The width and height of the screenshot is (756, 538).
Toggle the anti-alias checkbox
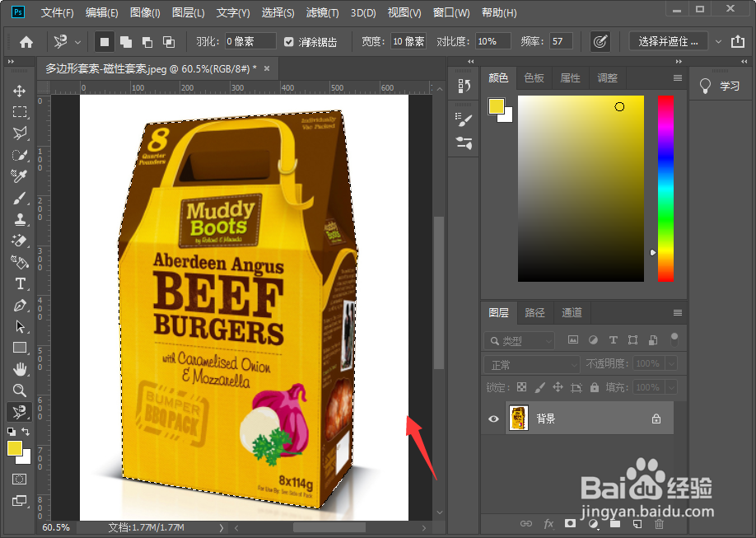[288, 42]
